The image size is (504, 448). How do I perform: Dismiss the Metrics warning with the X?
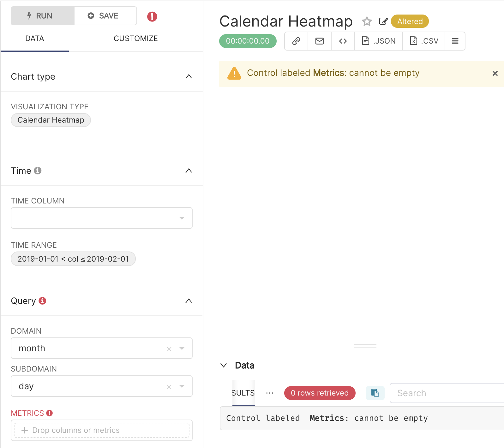coord(495,73)
